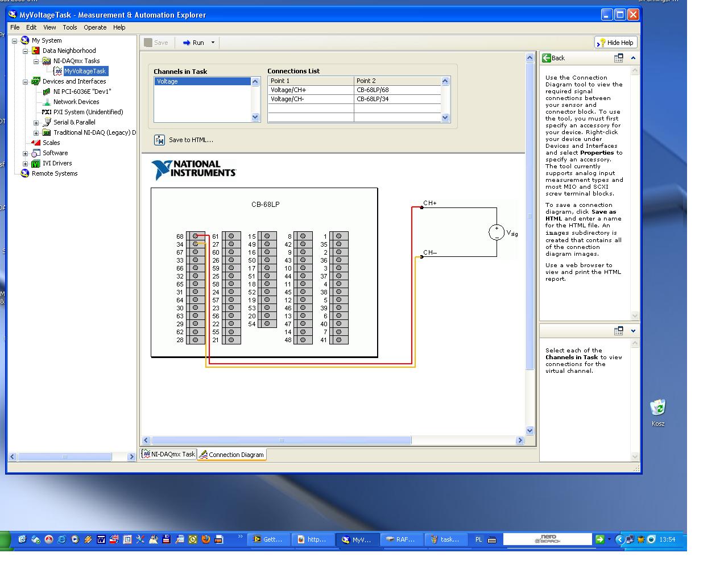The image size is (728, 582).
Task: Collapse the Devices and Interfaces node
Action: [26, 81]
